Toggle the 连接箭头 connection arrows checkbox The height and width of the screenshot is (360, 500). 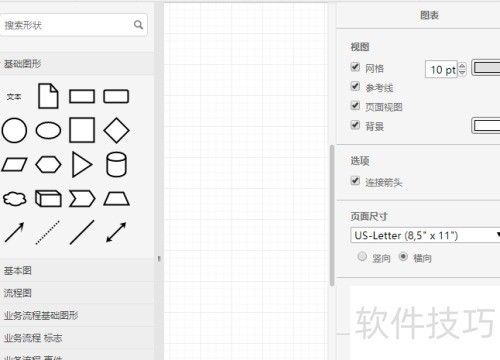[x=355, y=181]
